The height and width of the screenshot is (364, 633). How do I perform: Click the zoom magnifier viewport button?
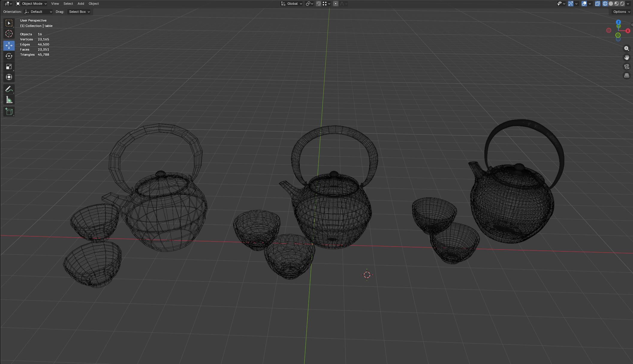click(626, 49)
